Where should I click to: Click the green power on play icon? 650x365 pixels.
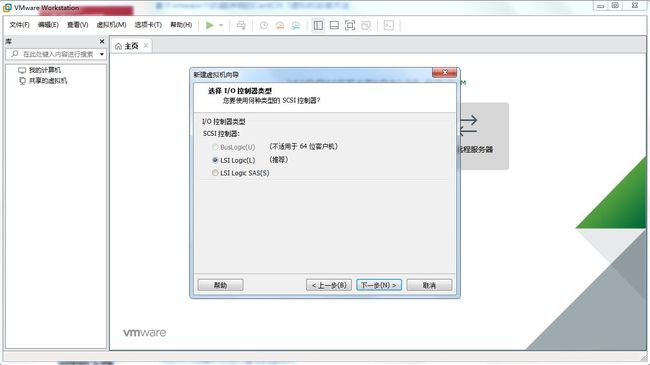tap(210, 25)
